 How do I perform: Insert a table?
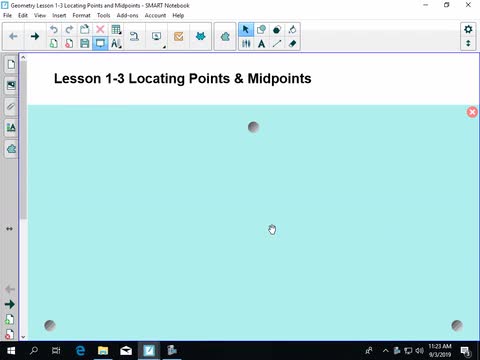point(116,30)
